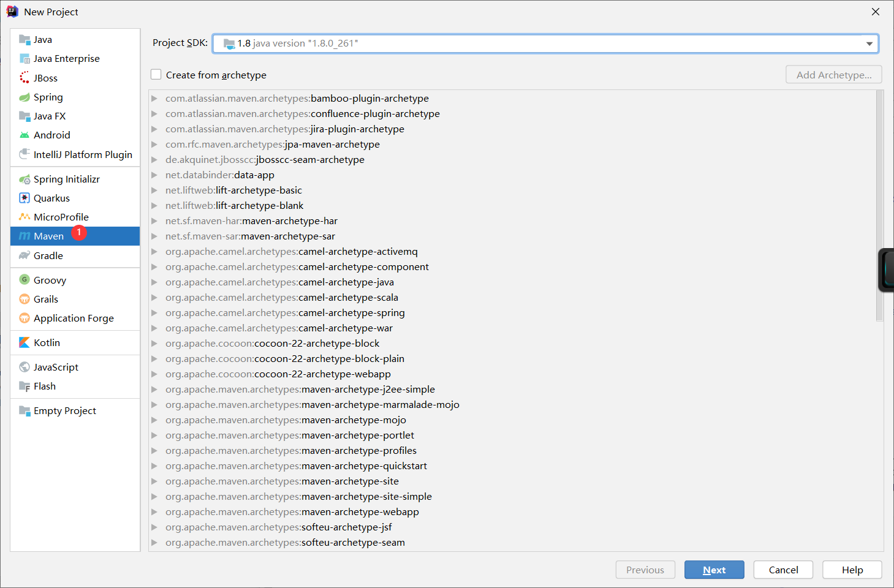
Task: Select camel-archetype-component row text
Action: click(297, 267)
